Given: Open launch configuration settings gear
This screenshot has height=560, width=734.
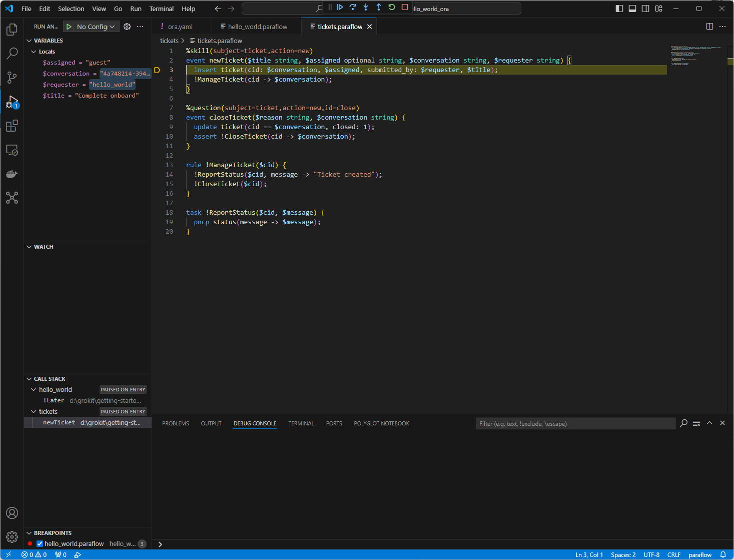Looking at the screenshot, I should 127,26.
